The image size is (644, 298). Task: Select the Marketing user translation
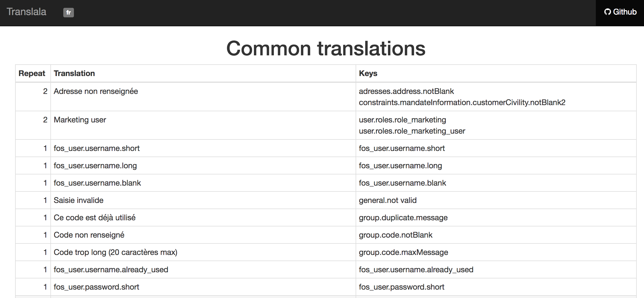tap(80, 120)
